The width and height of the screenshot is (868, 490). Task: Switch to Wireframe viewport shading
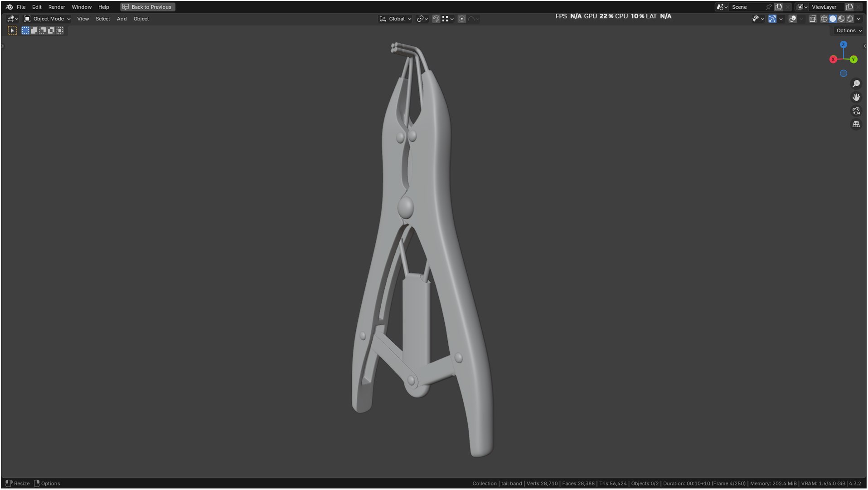pos(824,19)
